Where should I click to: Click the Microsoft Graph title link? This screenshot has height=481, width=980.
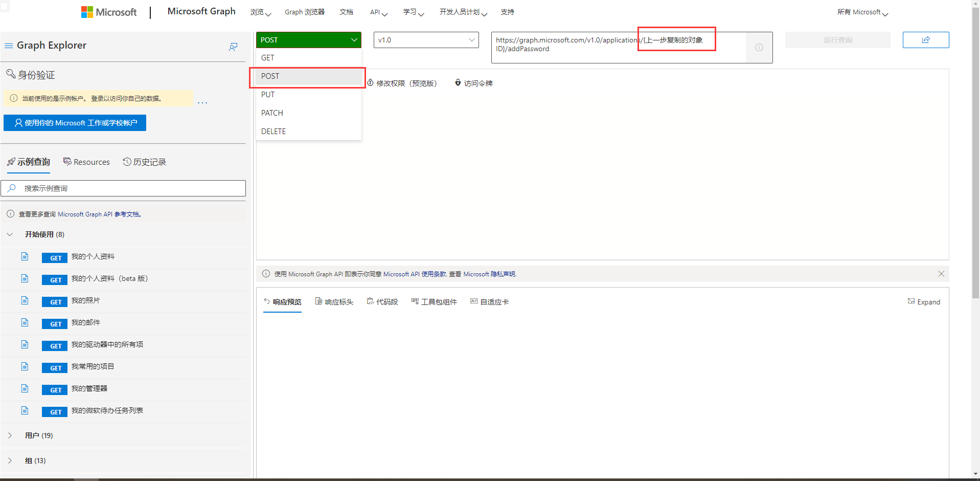(201, 11)
